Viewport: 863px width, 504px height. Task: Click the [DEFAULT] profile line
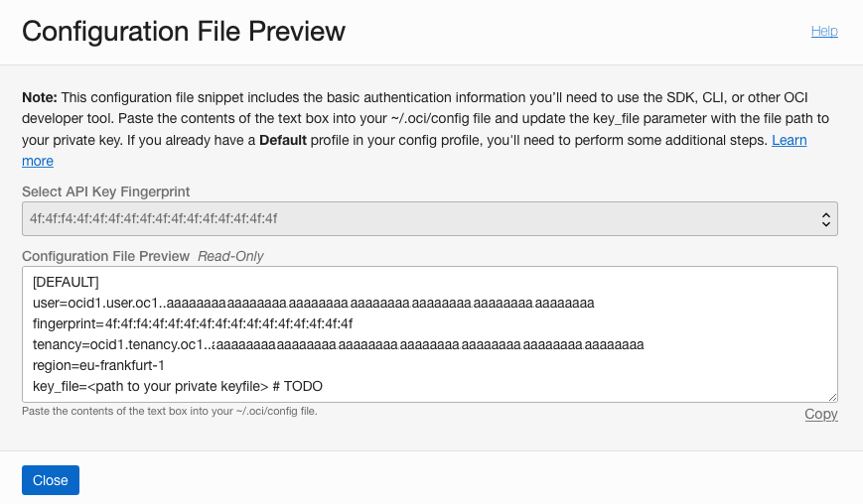66,282
